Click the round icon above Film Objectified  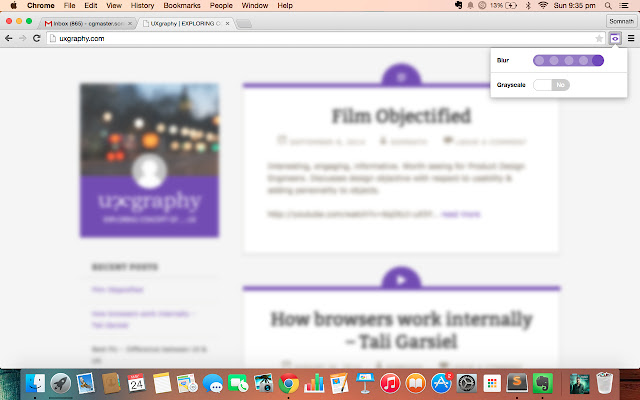click(401, 76)
